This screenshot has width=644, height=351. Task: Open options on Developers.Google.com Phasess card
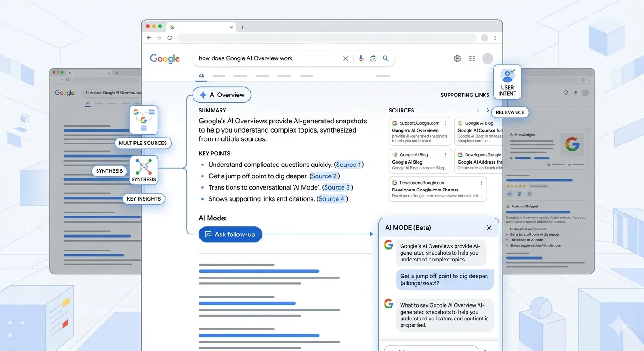coord(481,183)
